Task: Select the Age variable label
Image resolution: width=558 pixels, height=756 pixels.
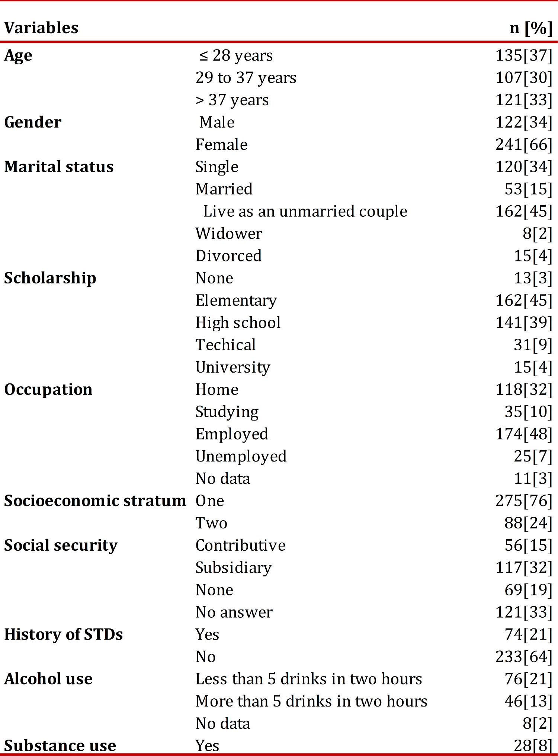Action: (18, 56)
